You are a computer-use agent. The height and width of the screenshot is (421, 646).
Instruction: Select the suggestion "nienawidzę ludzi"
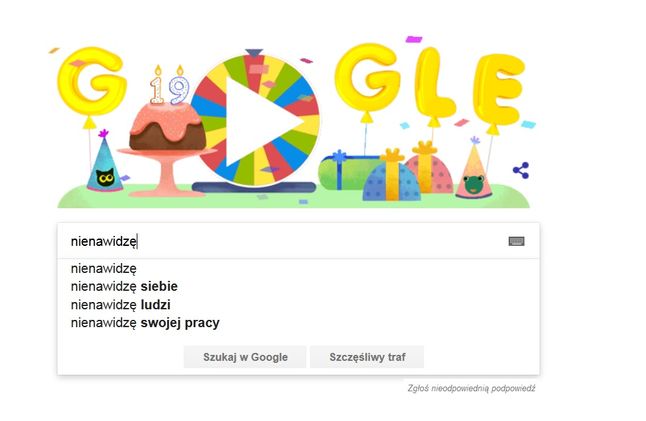coord(120,305)
